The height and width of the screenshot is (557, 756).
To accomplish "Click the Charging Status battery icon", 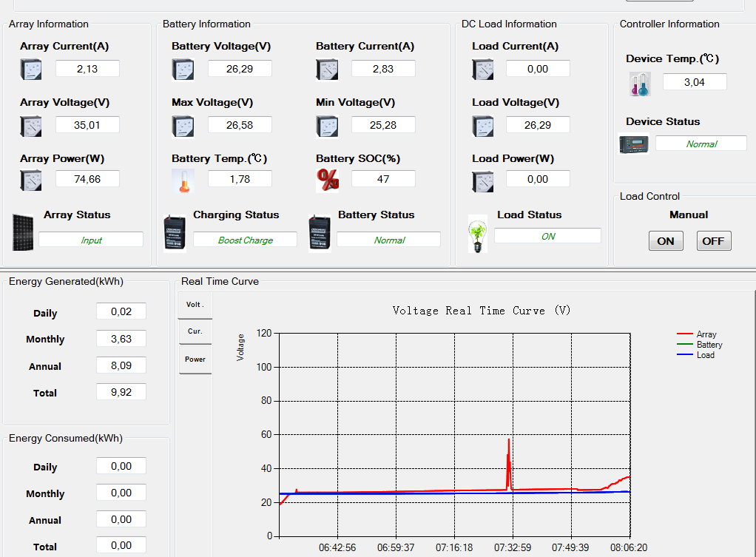I will tap(175, 233).
